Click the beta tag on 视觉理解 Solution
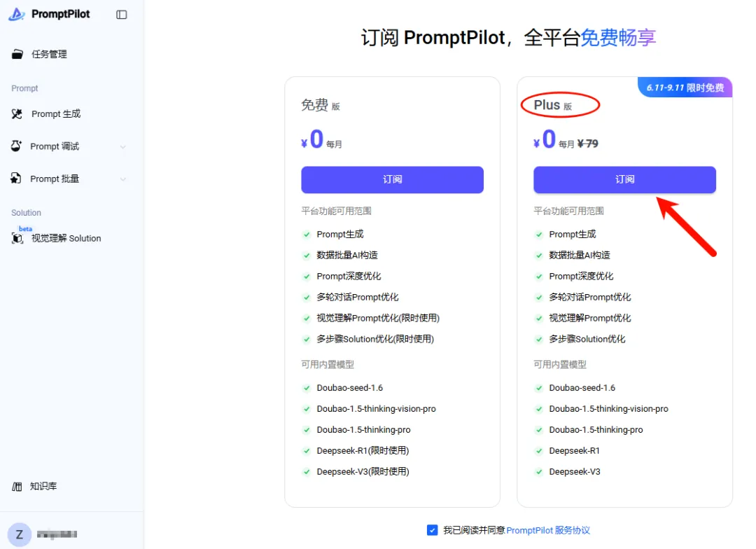This screenshot has width=756, height=549. click(x=25, y=228)
